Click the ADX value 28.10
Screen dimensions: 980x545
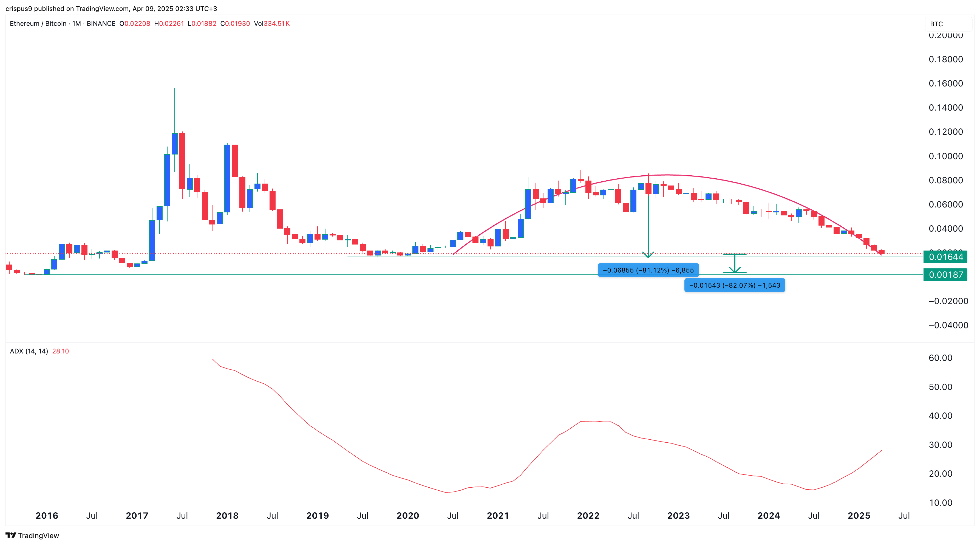pyautogui.click(x=61, y=351)
